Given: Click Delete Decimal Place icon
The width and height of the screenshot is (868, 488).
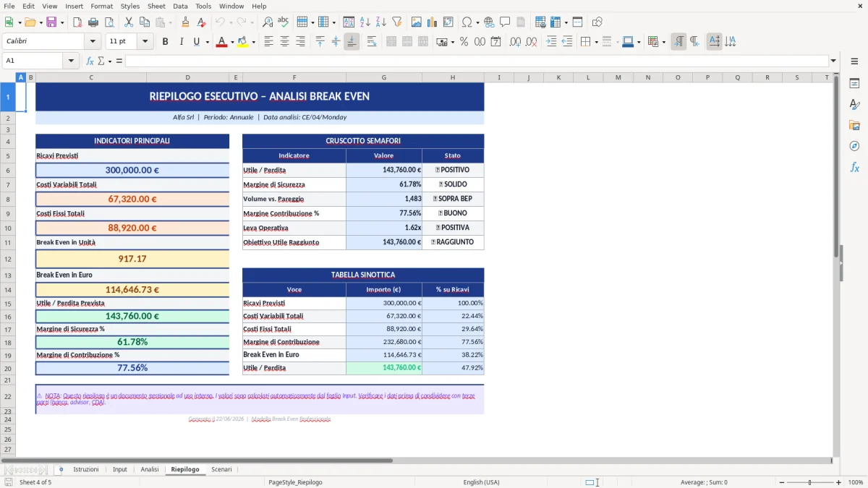Looking at the screenshot, I should pyautogui.click(x=531, y=42).
